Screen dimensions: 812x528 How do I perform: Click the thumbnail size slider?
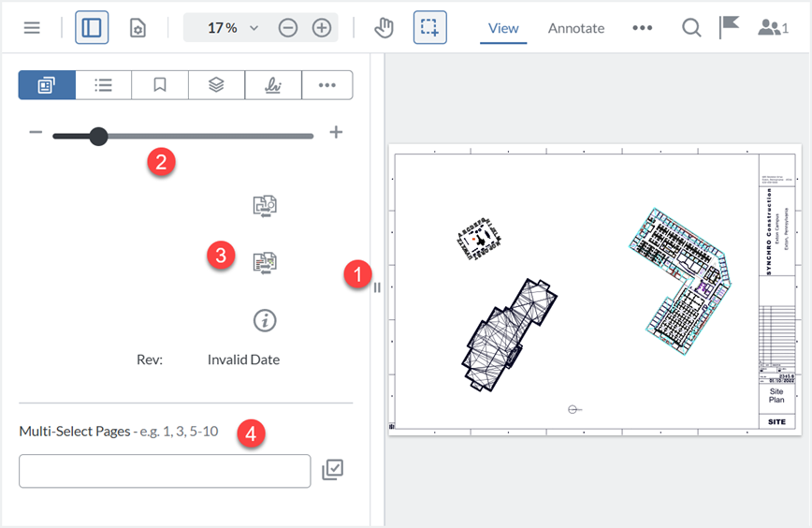[182, 137]
